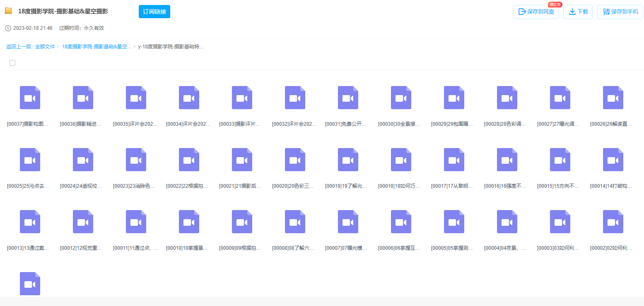The height and width of the screenshot is (306, 644).
Task: Open video file [00037]摄影构图
Action: pos(30,98)
